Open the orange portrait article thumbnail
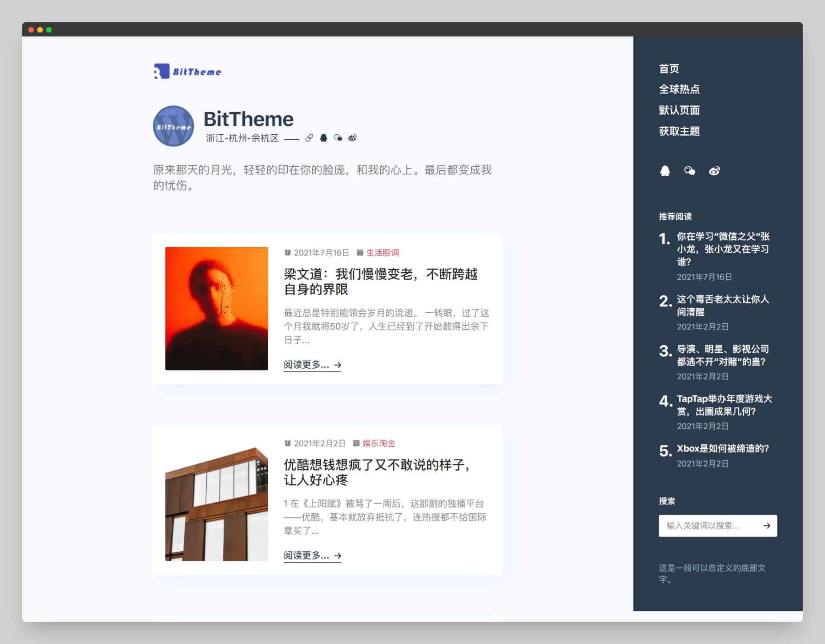Viewport: 825px width, 644px height. pos(217,308)
